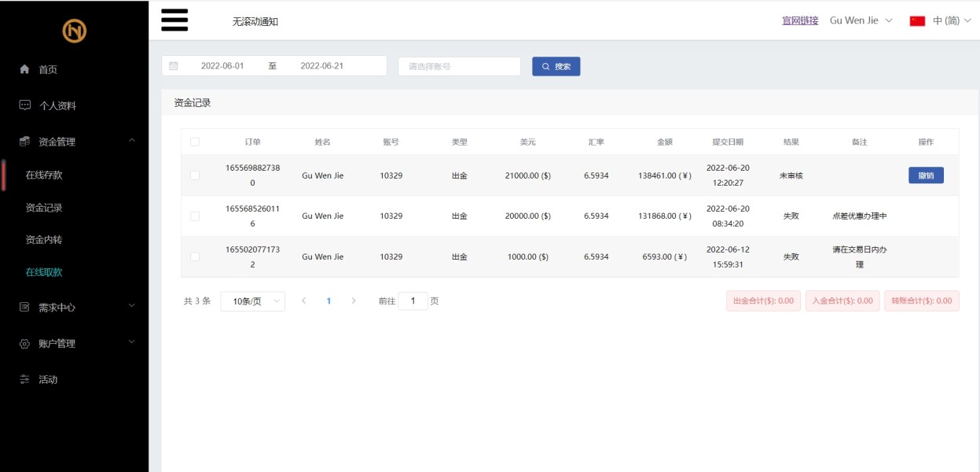Click the blue 搜索 button
The height and width of the screenshot is (472, 980).
coord(556,66)
